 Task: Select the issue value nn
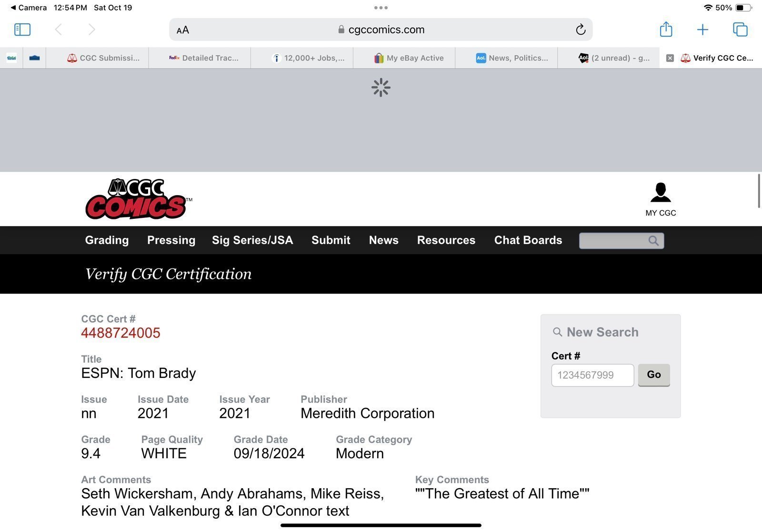[89, 414]
